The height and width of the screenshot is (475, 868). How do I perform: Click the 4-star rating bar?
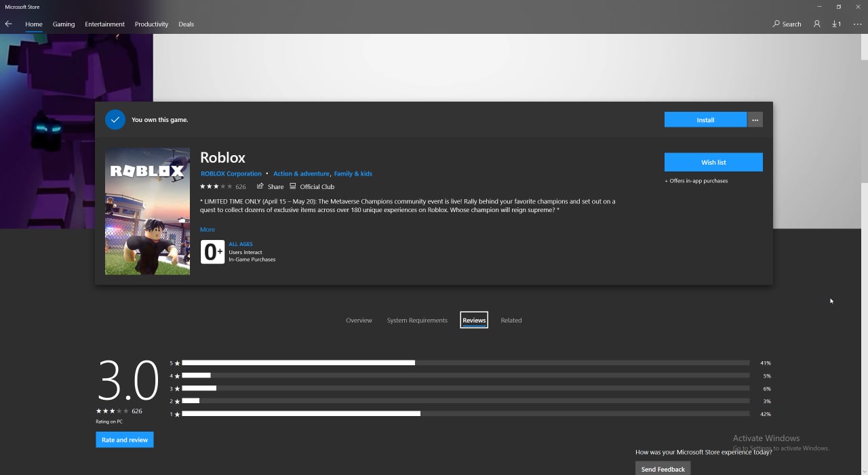click(465, 375)
